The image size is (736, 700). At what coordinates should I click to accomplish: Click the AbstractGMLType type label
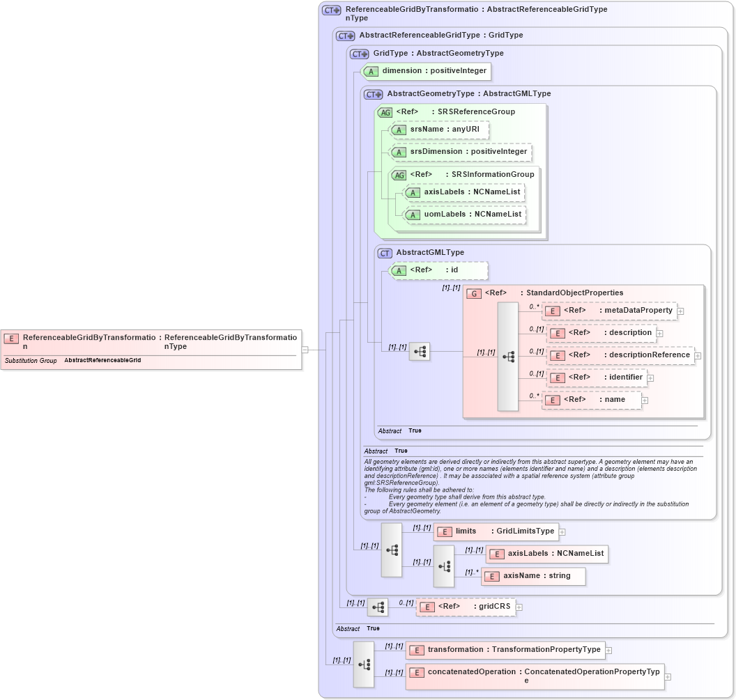(x=430, y=252)
